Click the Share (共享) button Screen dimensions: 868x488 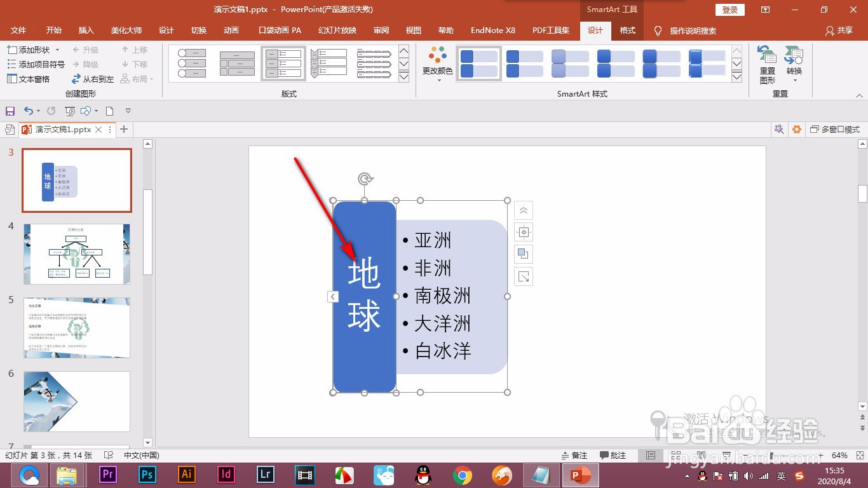(839, 30)
